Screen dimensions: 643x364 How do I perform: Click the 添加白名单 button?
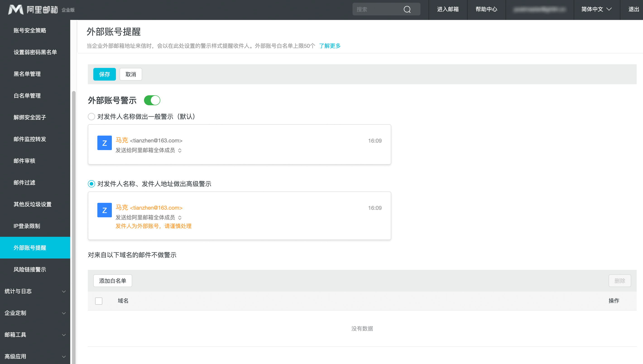tap(113, 281)
